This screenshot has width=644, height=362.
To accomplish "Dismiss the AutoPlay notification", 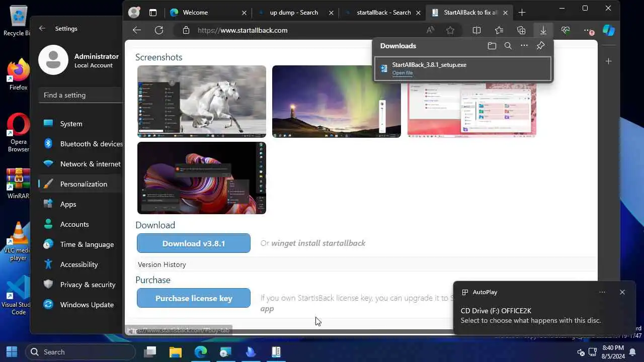I will pyautogui.click(x=622, y=292).
